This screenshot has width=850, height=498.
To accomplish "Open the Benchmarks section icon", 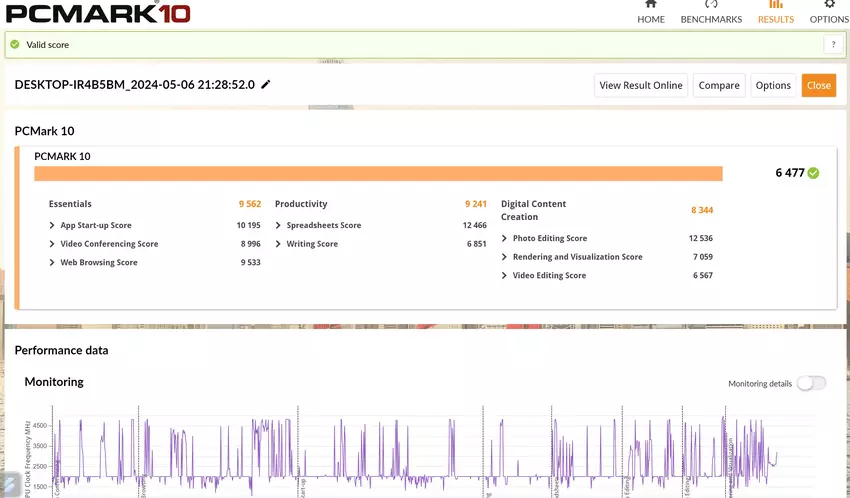I will 711,5.
